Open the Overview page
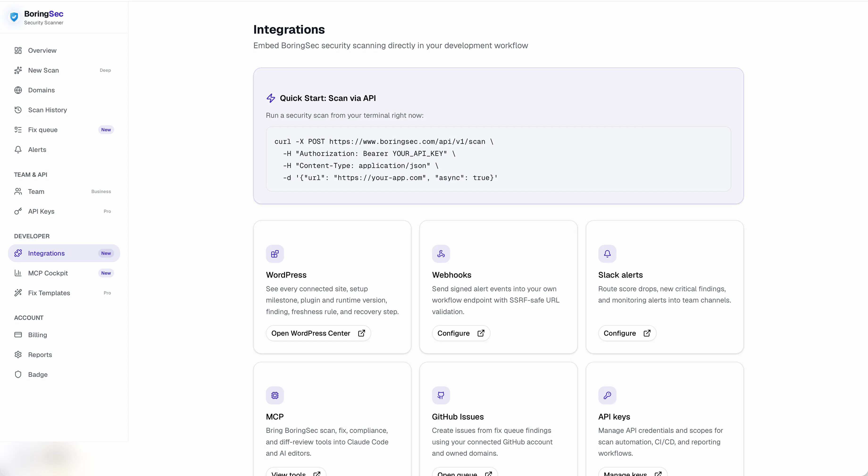868x476 pixels. point(64,50)
